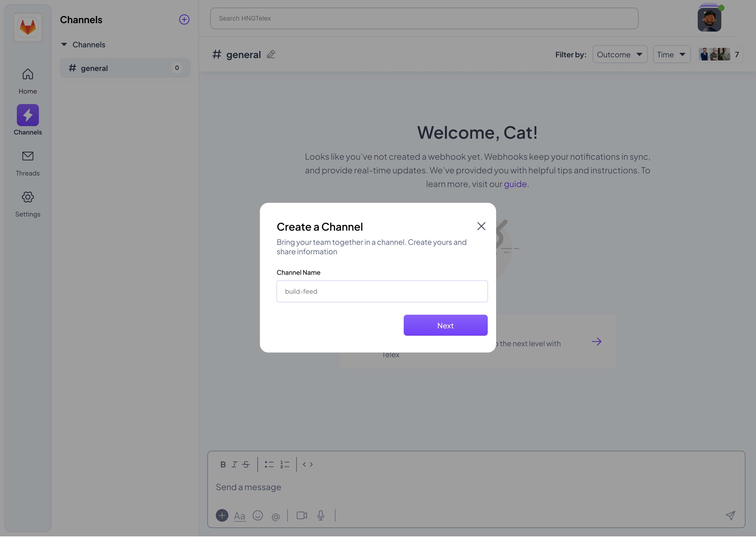756x538 pixels.
Task: Open the guide link
Action: click(515, 184)
